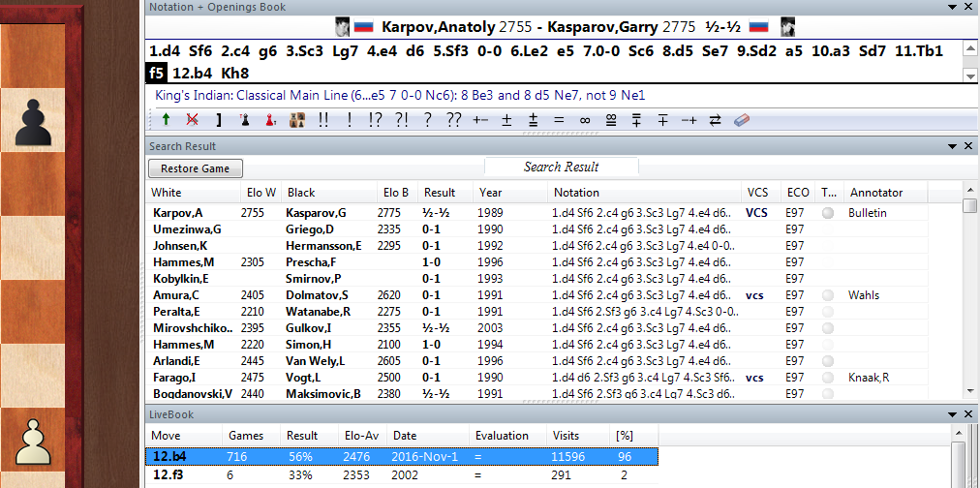
Task: Click the red crossed-out delete icon
Action: click(x=192, y=120)
